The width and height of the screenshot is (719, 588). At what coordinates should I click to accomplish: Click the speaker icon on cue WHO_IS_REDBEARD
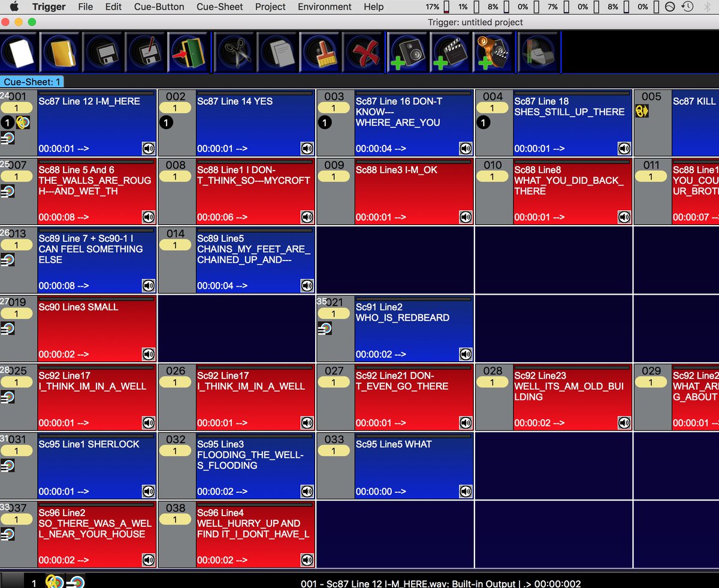466,354
